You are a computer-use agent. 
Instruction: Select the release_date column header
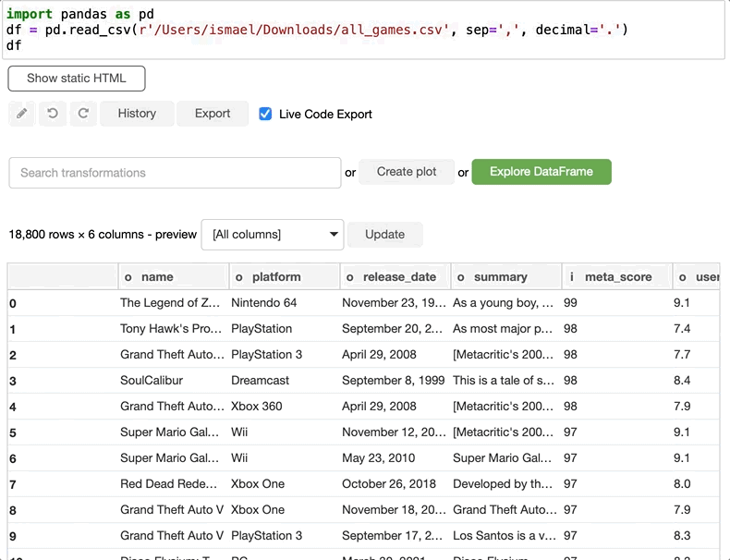point(399,277)
